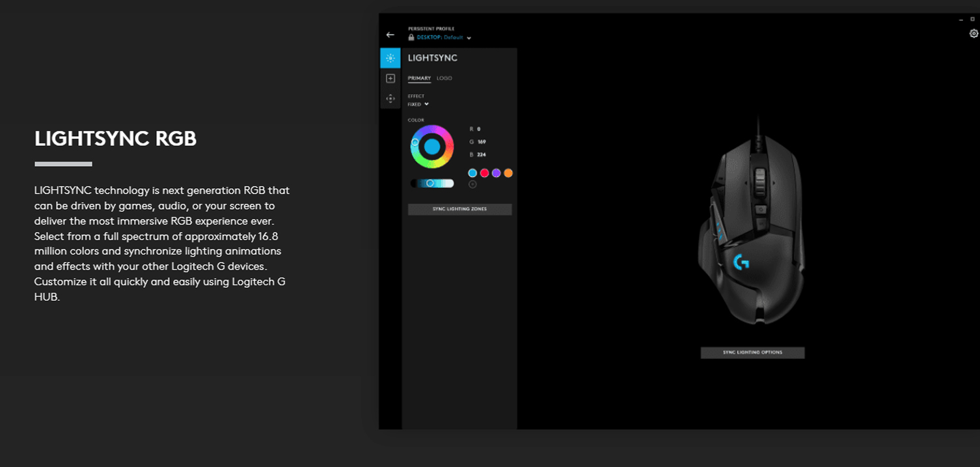Click the profile lock icon

tap(411, 37)
